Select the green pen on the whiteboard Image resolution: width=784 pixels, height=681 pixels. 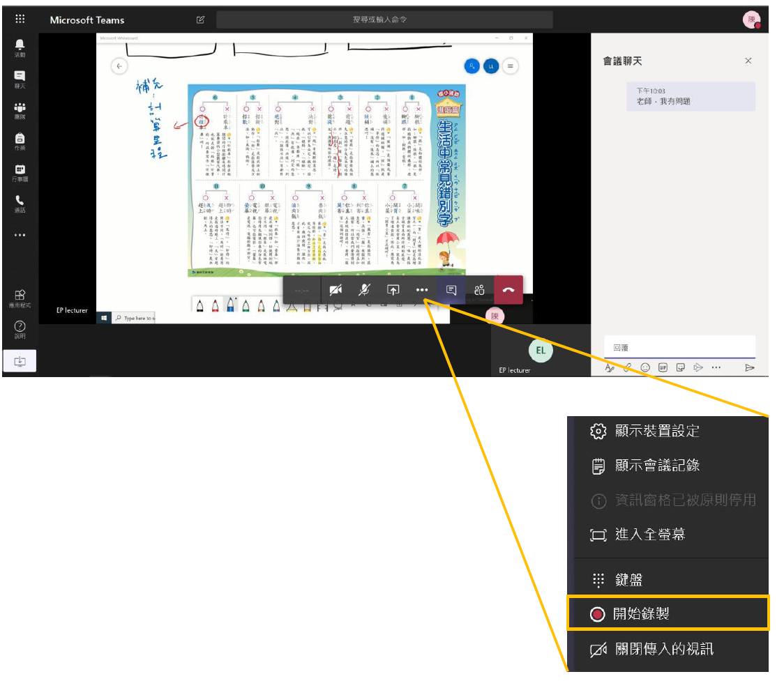(246, 305)
